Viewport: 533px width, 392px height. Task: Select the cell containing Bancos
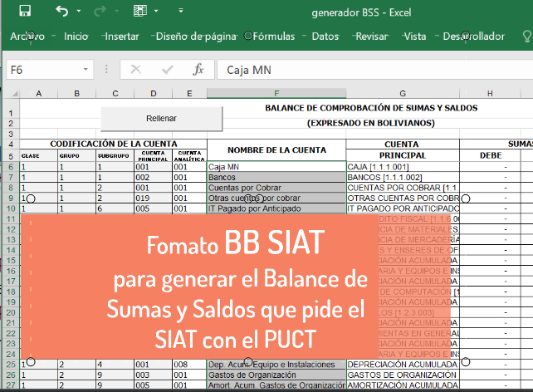pyautogui.click(x=276, y=178)
